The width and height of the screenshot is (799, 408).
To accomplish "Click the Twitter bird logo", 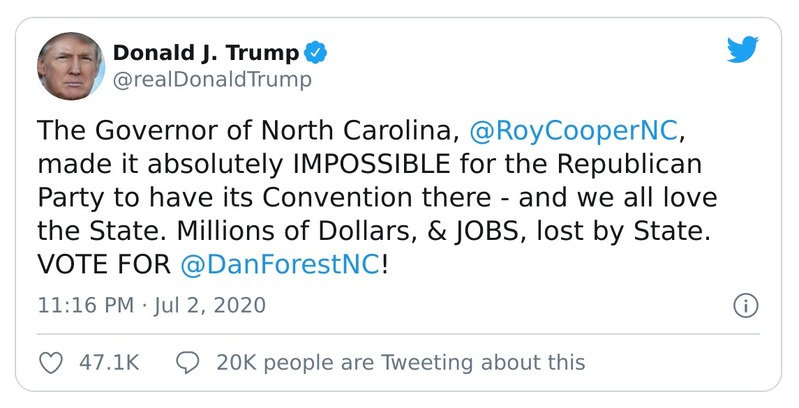I will coord(741,51).
